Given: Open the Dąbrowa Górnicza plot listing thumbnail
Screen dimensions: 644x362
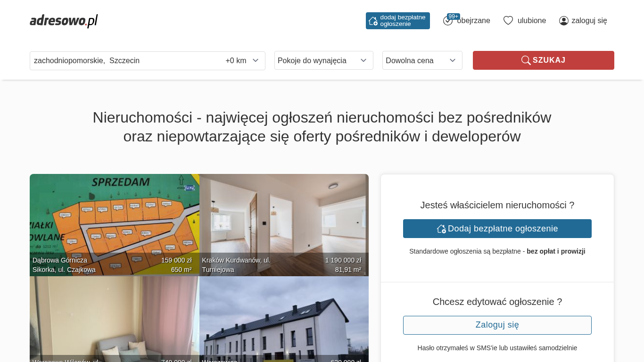Looking at the screenshot, I should (x=114, y=222).
